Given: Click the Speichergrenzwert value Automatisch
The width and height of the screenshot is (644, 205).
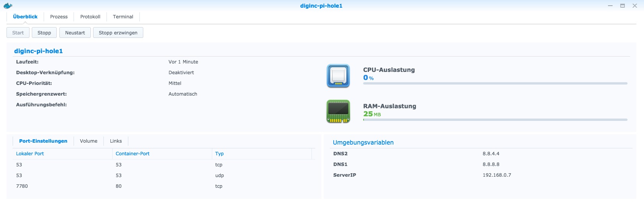Looking at the screenshot, I should pyautogui.click(x=183, y=94).
